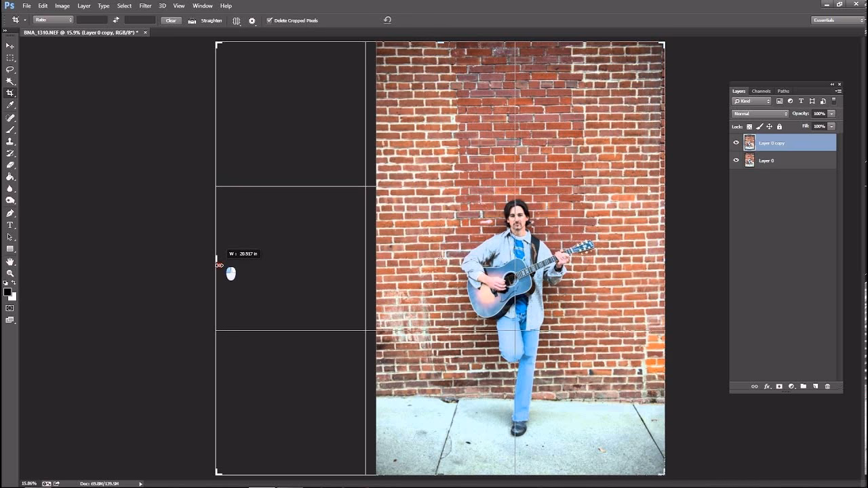Switch to the Channels tab
Screen dimensions: 868x488
[761, 91]
